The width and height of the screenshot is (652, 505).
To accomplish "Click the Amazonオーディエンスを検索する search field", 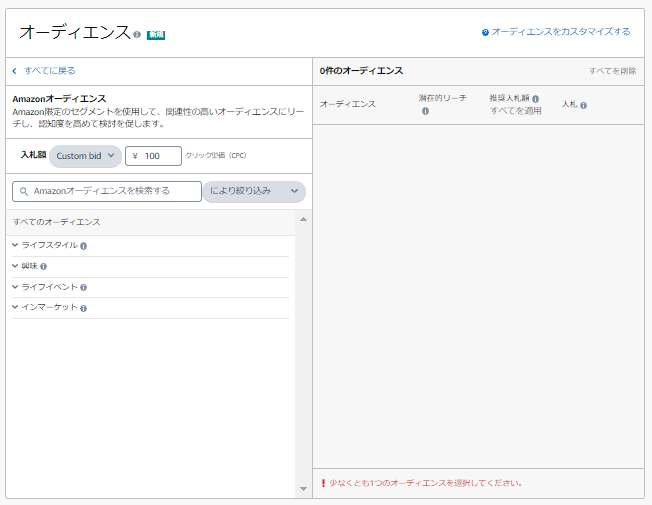I will [107, 191].
